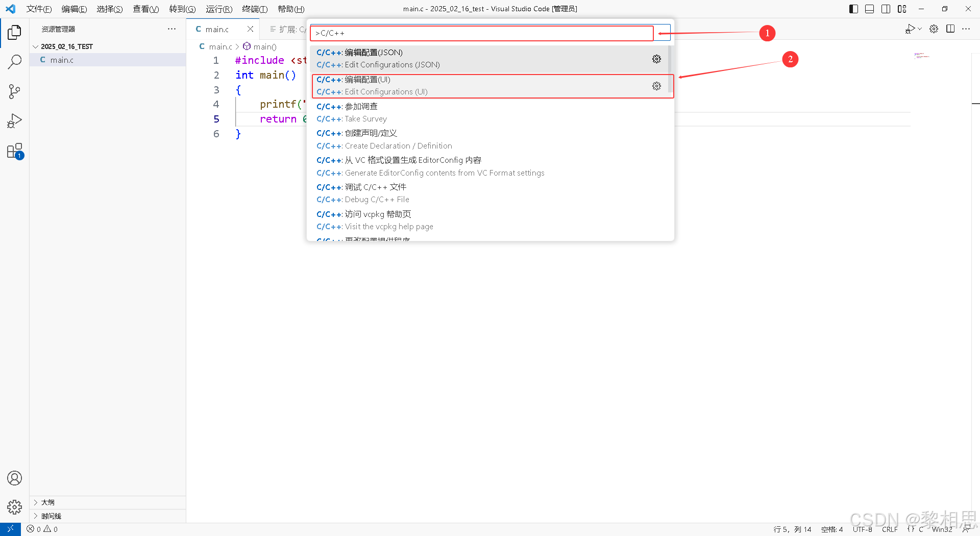Image resolution: width=980 pixels, height=536 pixels.
Task: Open the 查看(V) menu
Action: (x=146, y=9)
